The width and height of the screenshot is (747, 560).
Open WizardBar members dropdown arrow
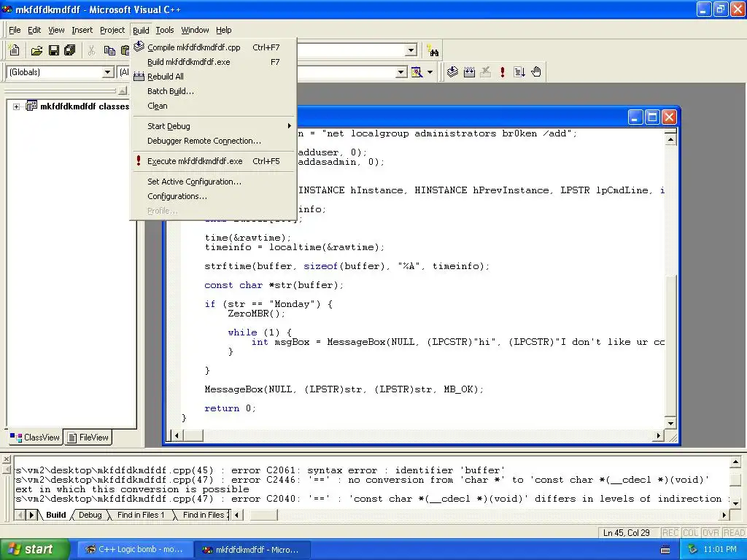point(402,72)
